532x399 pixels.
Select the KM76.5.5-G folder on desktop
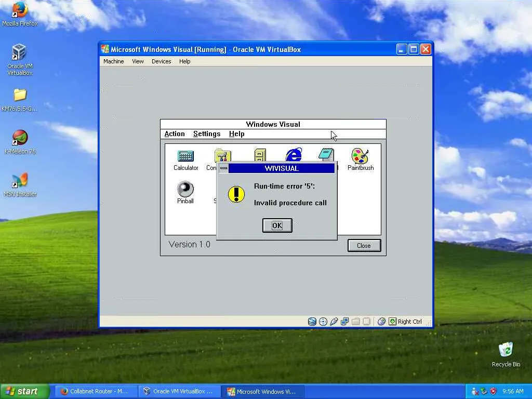pos(20,100)
